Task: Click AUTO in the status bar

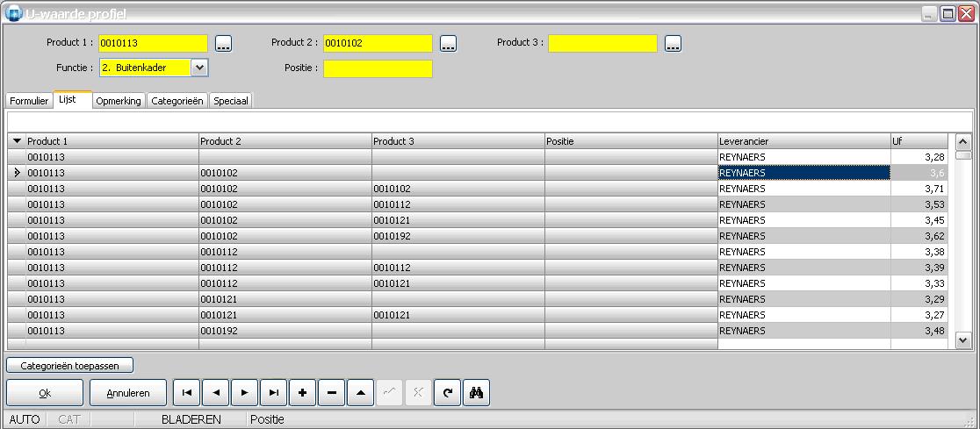Action: coord(25,419)
